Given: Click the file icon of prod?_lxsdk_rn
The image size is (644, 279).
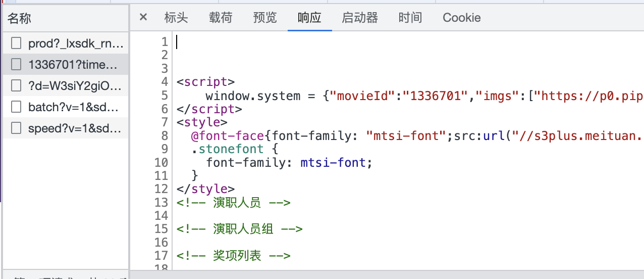Looking at the screenshot, I should point(16,43).
